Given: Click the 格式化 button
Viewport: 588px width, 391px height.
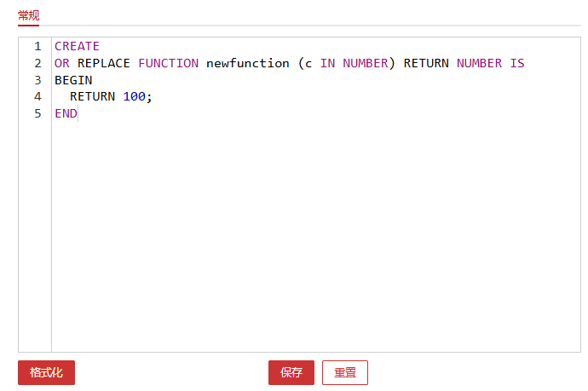Looking at the screenshot, I should pyautogui.click(x=46, y=372).
